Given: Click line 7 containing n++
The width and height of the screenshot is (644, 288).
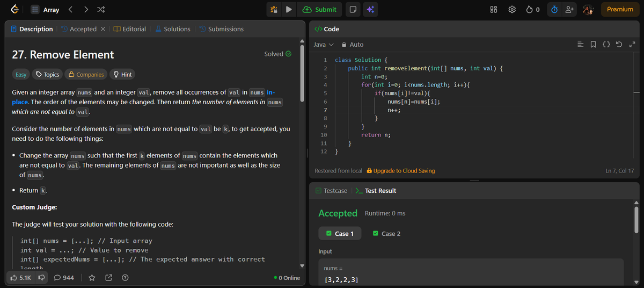Looking at the screenshot, I should coord(394,110).
